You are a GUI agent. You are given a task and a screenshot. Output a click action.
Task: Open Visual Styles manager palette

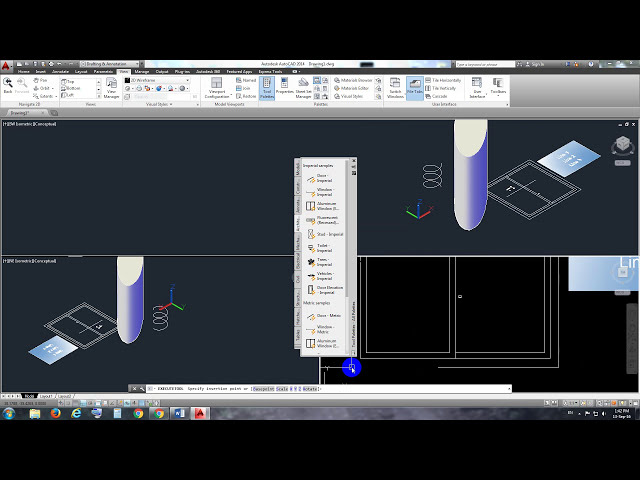click(348, 96)
